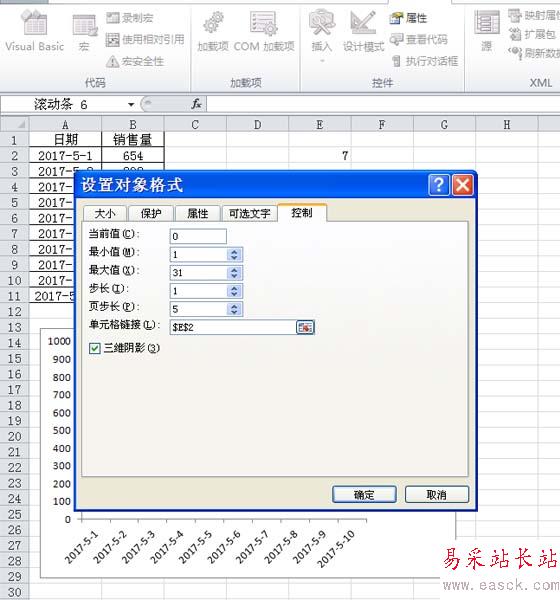Click the Insert Function fx button

click(x=196, y=104)
